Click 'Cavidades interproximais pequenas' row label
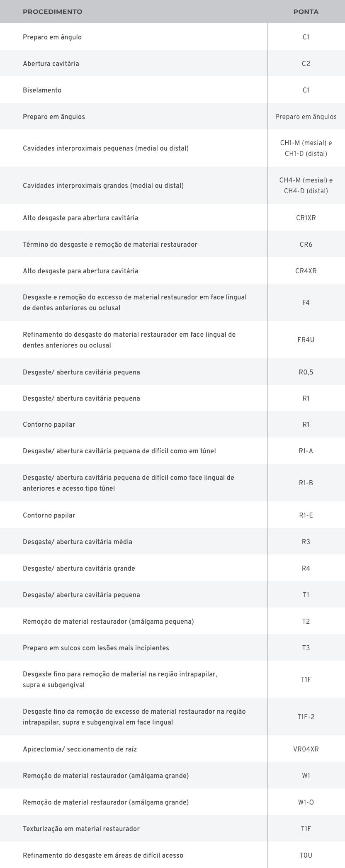Viewport: 345px width, 868px height. click(x=106, y=148)
